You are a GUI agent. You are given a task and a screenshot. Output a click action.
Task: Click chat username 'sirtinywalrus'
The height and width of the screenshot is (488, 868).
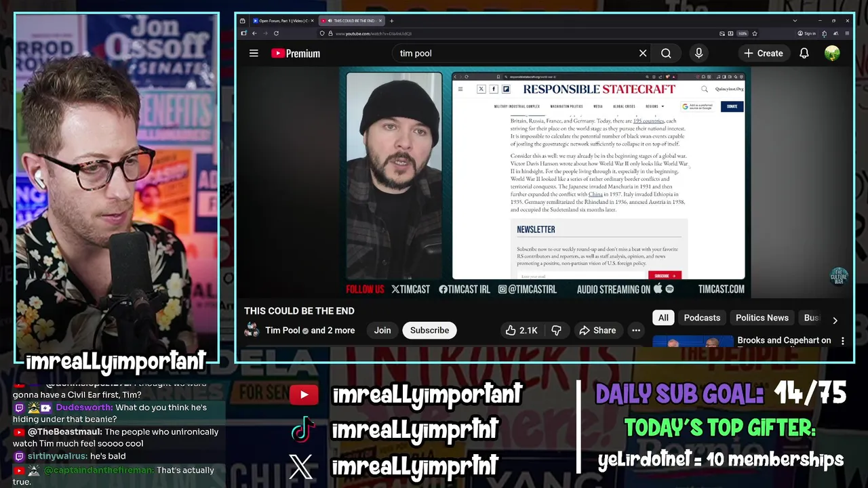pyautogui.click(x=58, y=456)
